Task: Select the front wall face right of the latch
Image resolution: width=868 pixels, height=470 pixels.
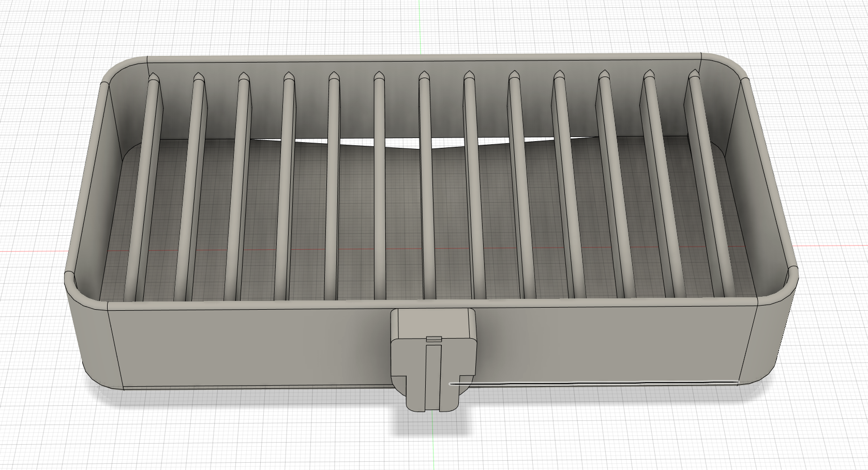Action: tap(616, 344)
